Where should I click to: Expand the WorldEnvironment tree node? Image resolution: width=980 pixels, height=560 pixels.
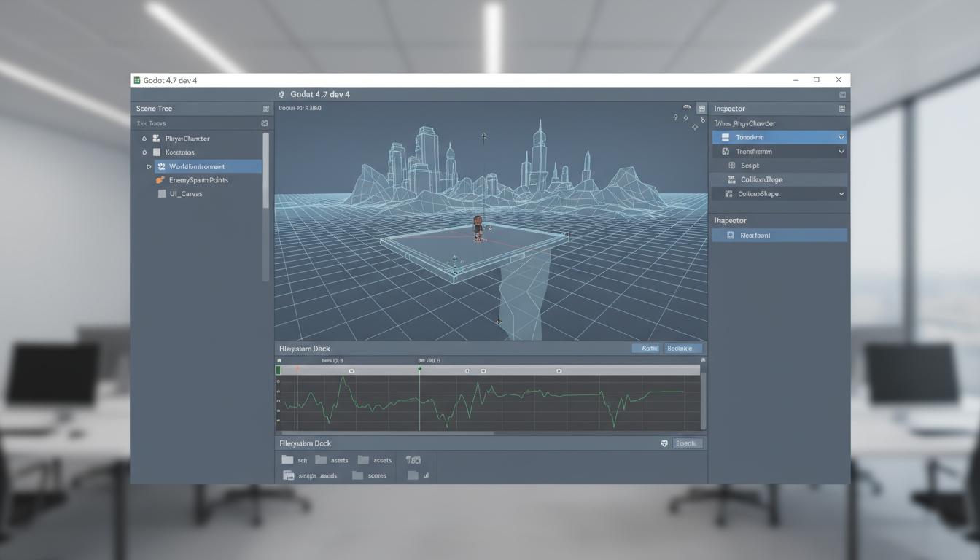point(149,166)
